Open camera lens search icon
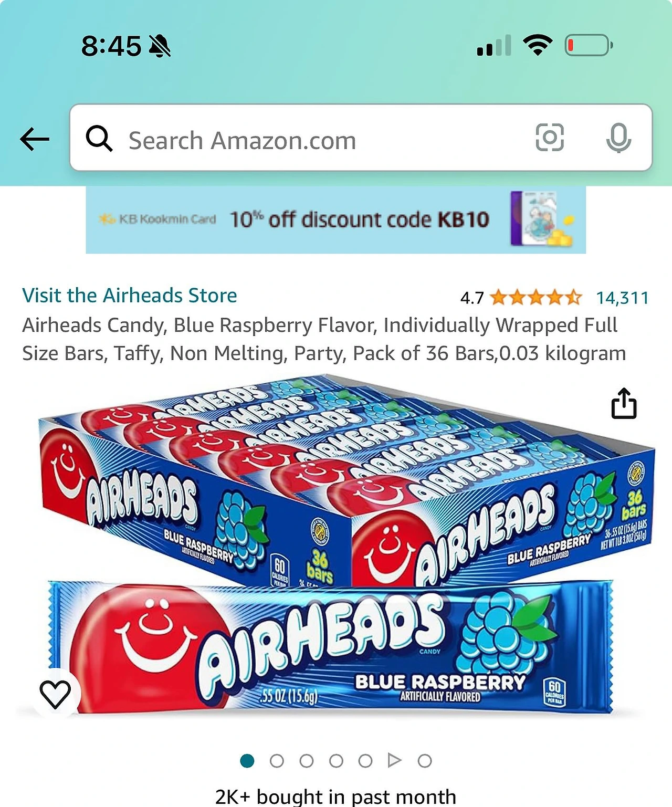 (550, 138)
